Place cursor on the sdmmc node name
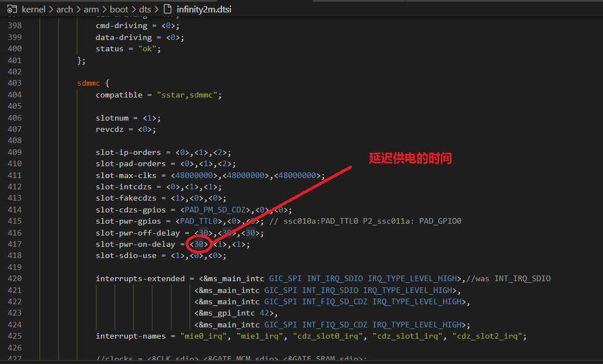 point(89,83)
